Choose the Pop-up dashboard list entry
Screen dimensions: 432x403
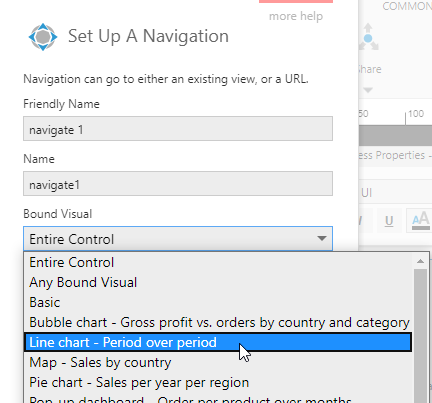[218, 399]
